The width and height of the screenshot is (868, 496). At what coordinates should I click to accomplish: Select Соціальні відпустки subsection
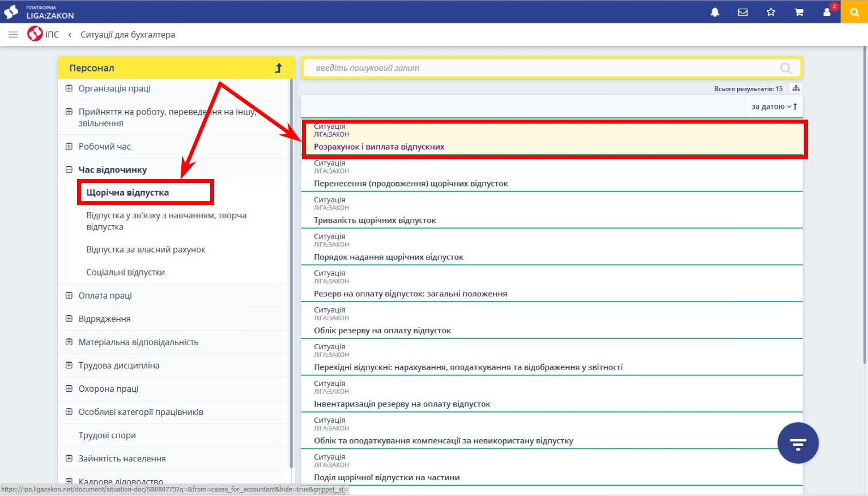click(x=125, y=273)
